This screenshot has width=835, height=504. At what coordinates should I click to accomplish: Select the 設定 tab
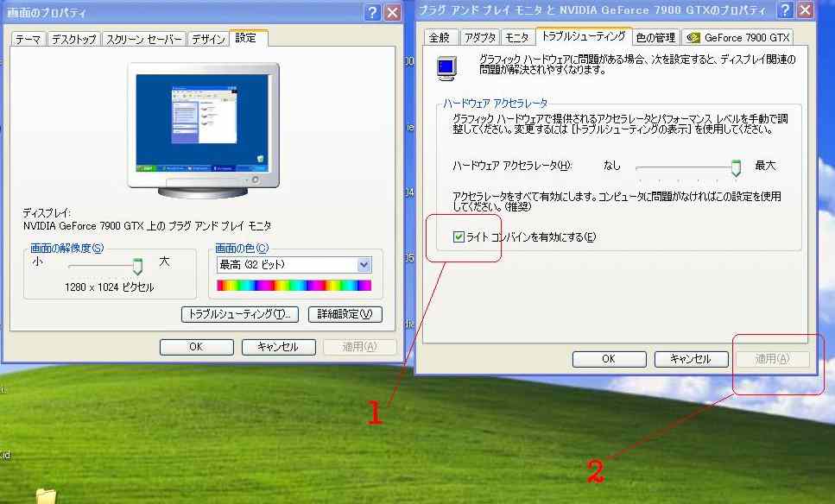[x=246, y=37]
